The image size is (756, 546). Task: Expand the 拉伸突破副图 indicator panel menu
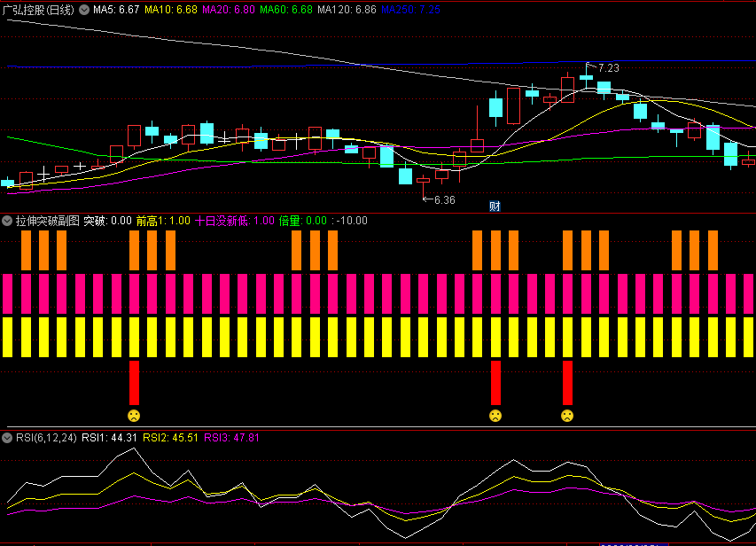pyautogui.click(x=7, y=221)
